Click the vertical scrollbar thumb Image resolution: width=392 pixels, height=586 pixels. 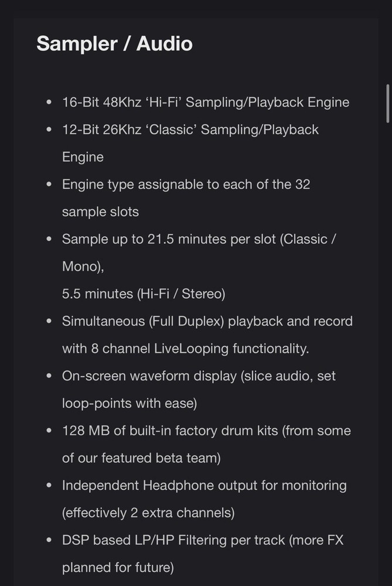(x=387, y=103)
